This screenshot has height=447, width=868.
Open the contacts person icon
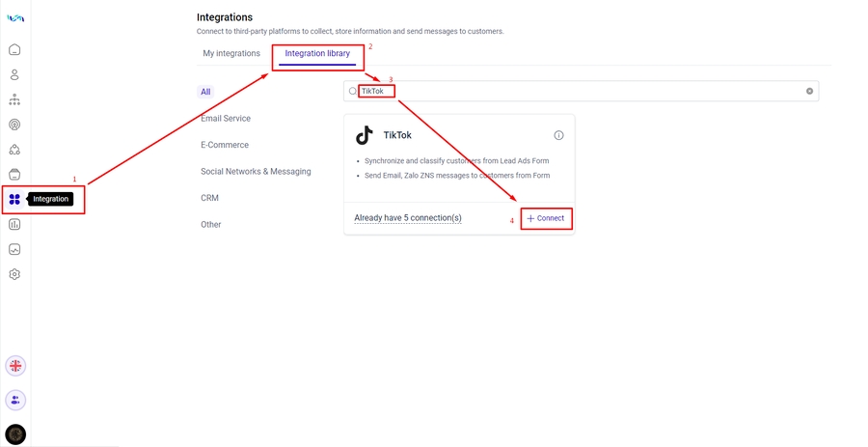(14, 74)
